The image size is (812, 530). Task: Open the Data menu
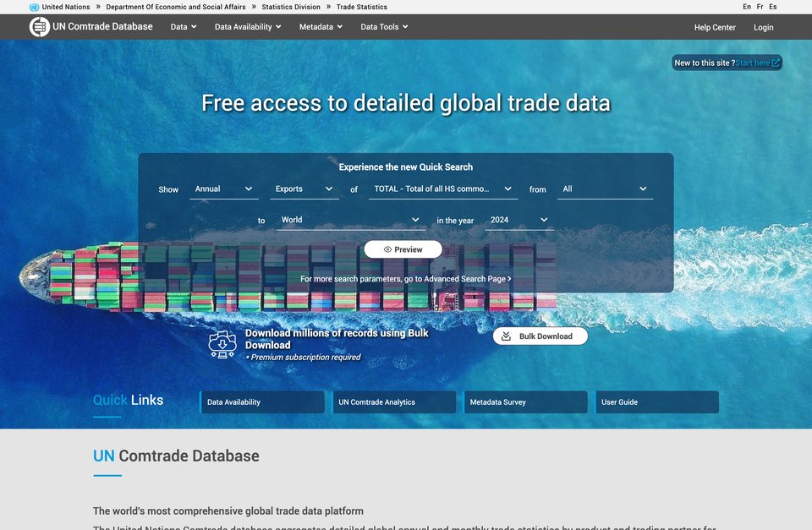click(184, 27)
